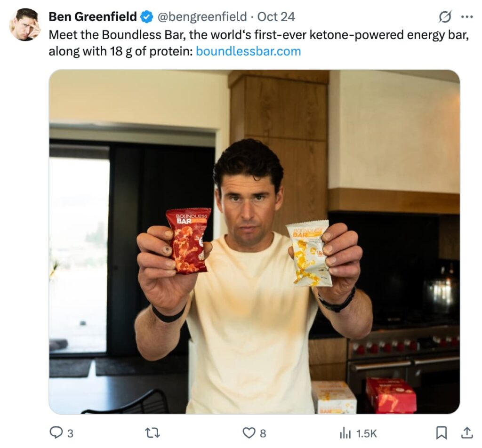Click the heart outline icon
The height and width of the screenshot is (448, 482).
(250, 433)
